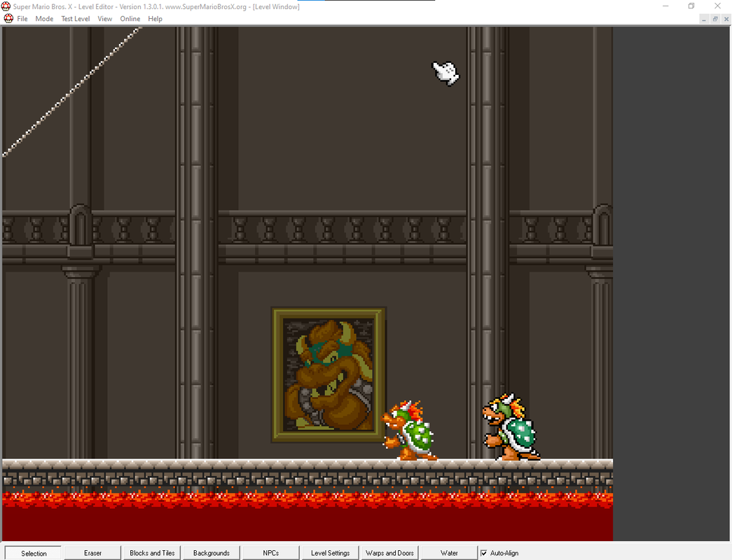This screenshot has height=560, width=732.
Task: Open the Online menu
Action: 130,19
